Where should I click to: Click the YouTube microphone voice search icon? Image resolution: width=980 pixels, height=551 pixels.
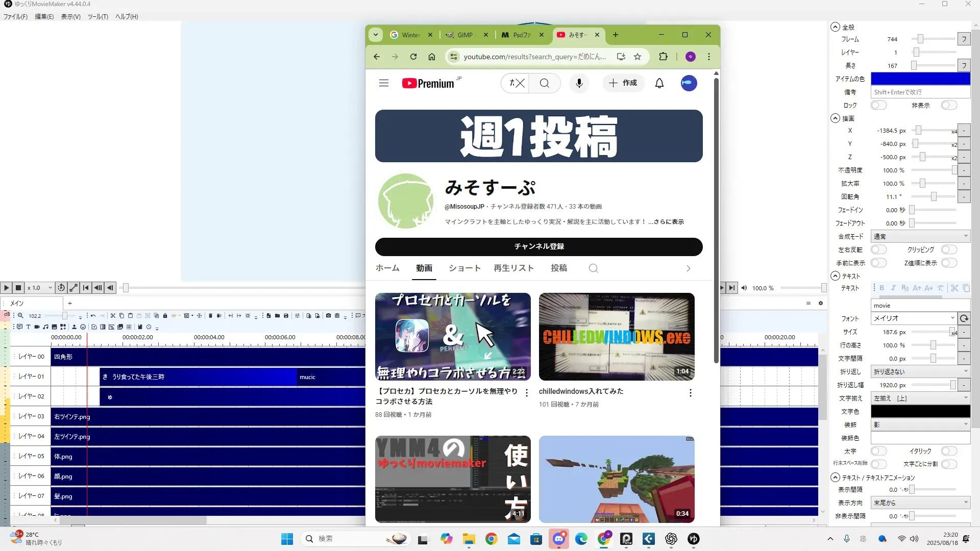[579, 83]
